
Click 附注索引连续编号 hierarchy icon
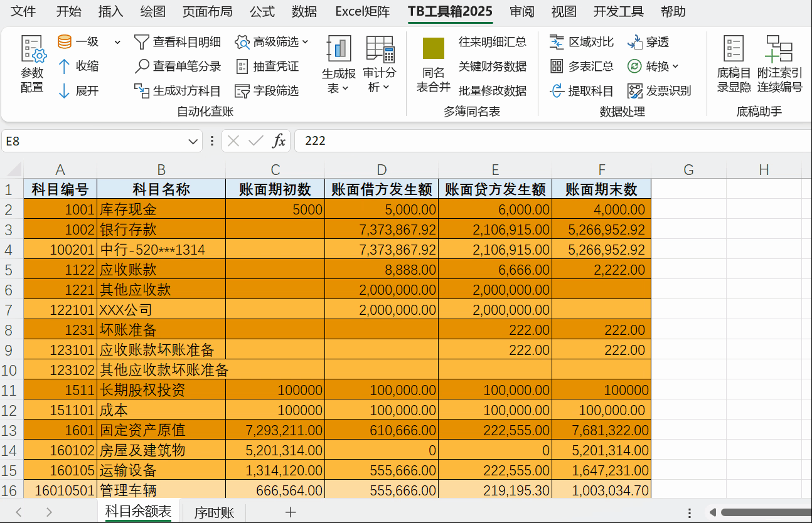(x=779, y=49)
